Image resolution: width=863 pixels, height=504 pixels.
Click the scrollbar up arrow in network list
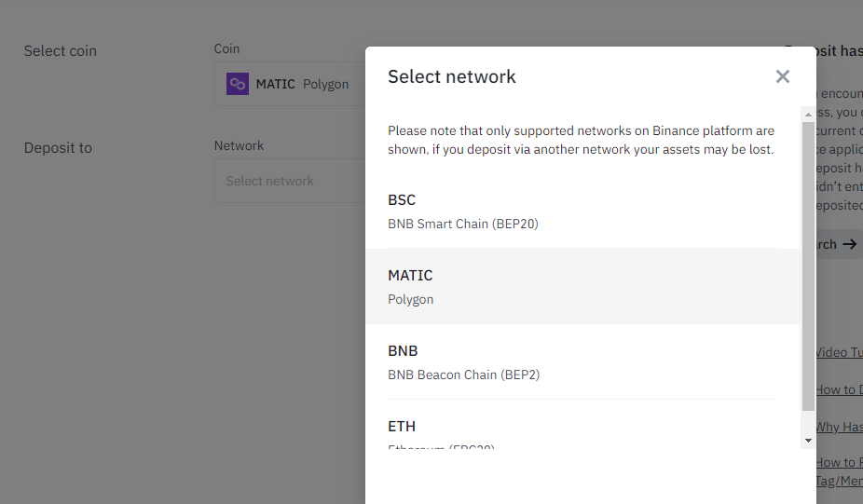(x=808, y=113)
